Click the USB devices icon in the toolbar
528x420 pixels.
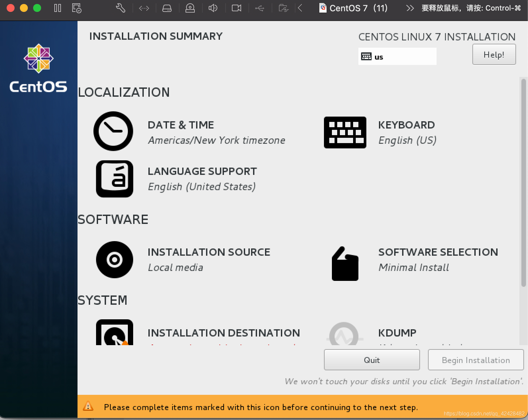260,8
